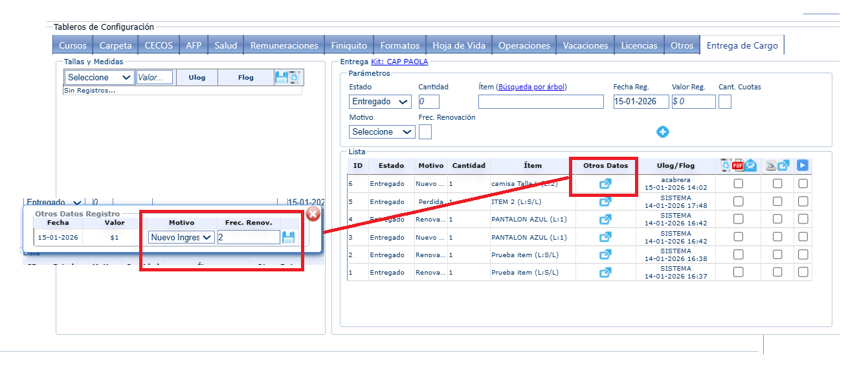The width and height of the screenshot is (868, 388).
Task: Switch to the Remuneraciones tab
Action: coord(284,45)
